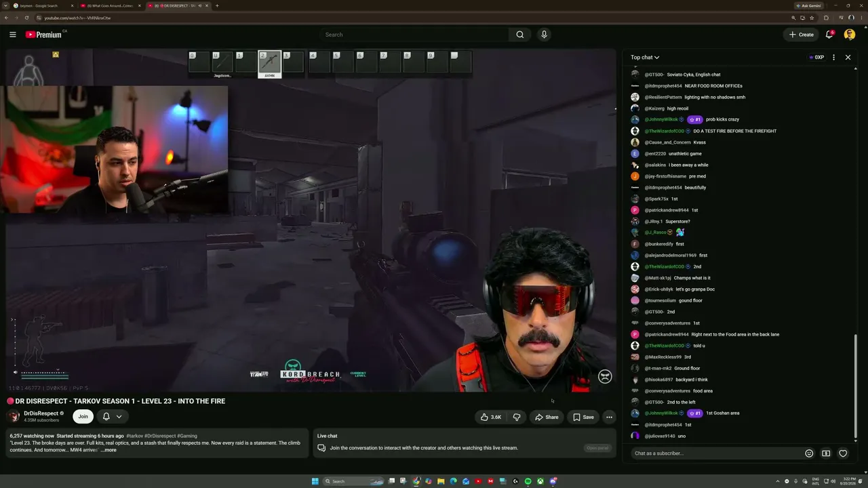Open more actions ellipsis under the video
868x488 pixels.
[609, 417]
